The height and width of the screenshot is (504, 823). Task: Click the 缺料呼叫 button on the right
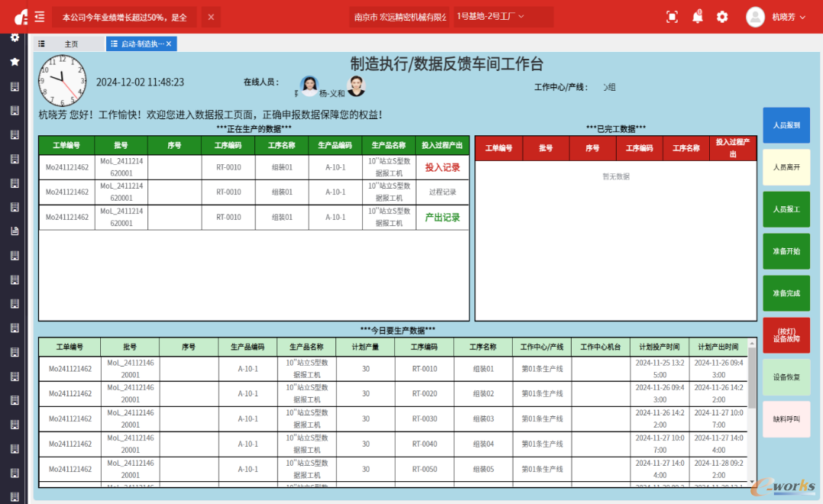pyautogui.click(x=787, y=419)
